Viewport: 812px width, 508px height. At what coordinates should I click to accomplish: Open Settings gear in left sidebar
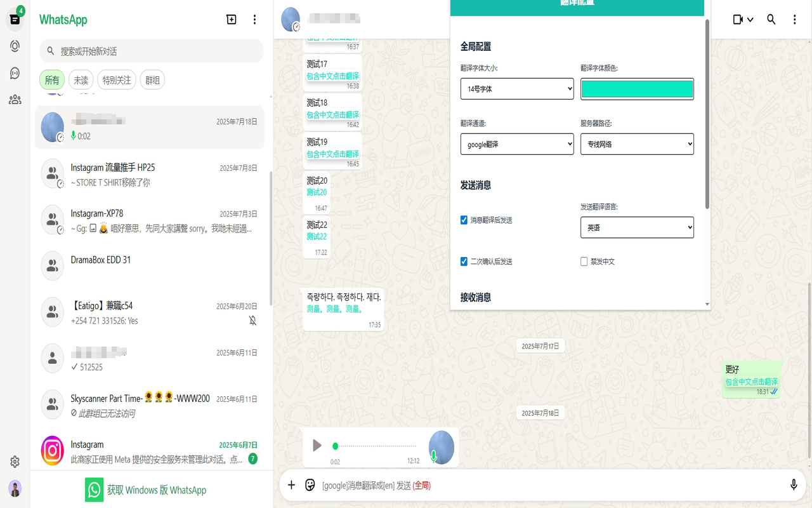(x=15, y=462)
